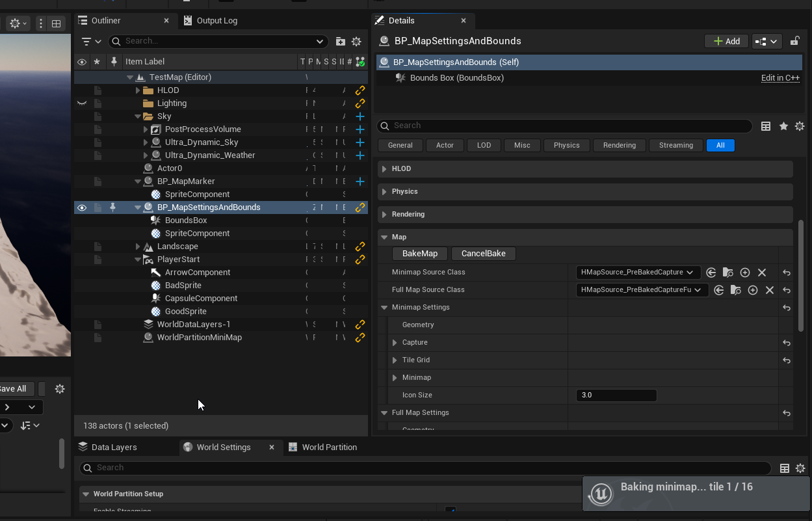The width and height of the screenshot is (812, 521).
Task: Use selected asset for Full Map Source Class
Action: [x=718, y=290]
